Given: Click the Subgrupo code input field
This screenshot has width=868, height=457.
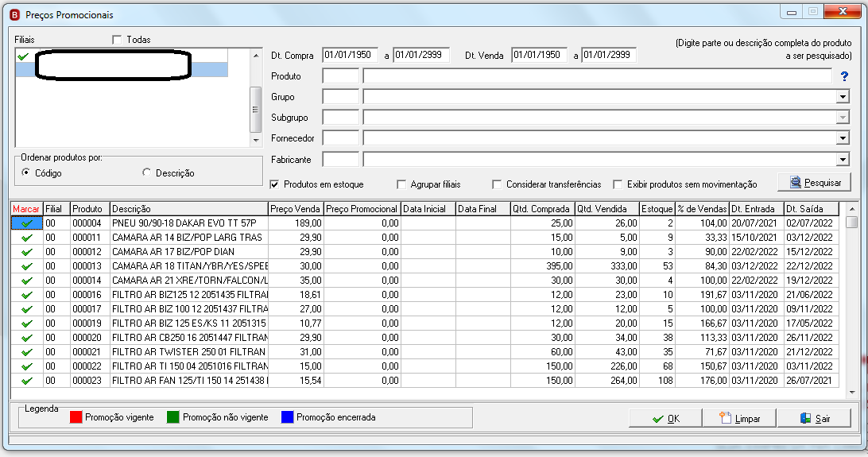Looking at the screenshot, I should tap(340, 118).
